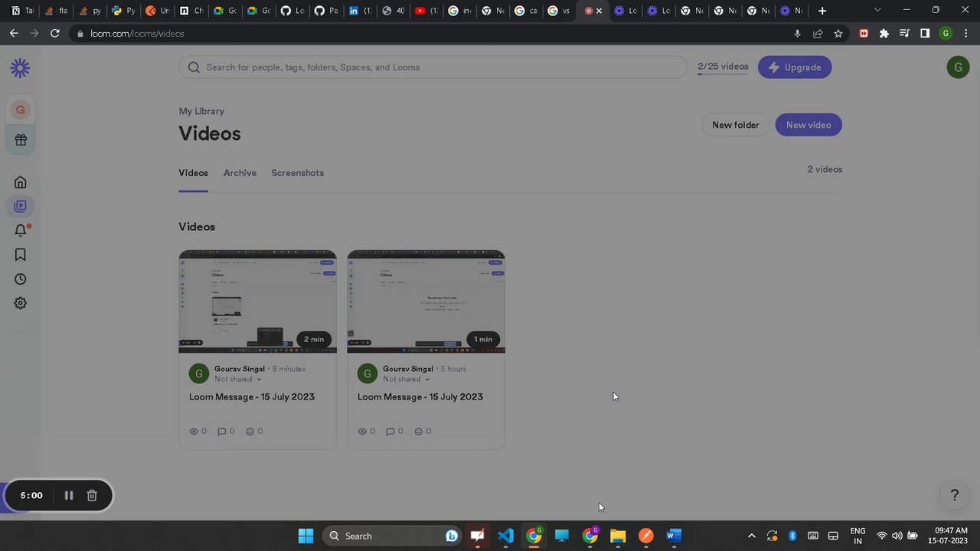980x551 pixels.
Task: Open the media control icon in Chrome toolbar
Action: point(904,34)
